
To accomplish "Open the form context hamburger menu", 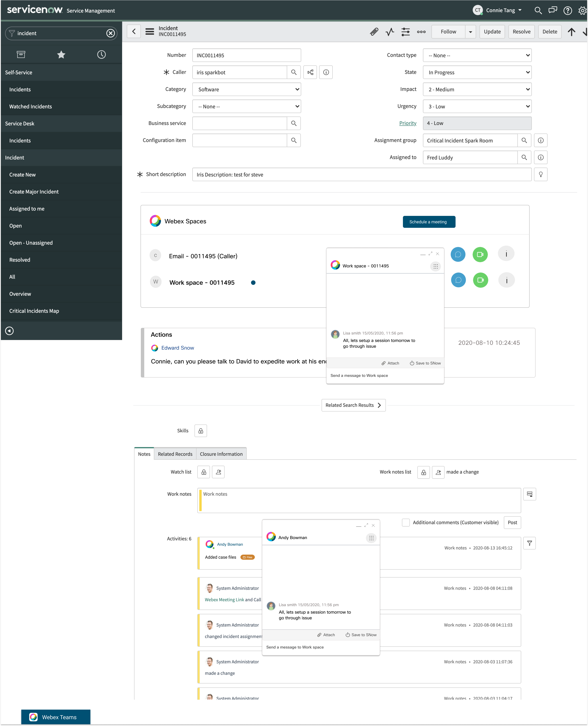I will [150, 32].
